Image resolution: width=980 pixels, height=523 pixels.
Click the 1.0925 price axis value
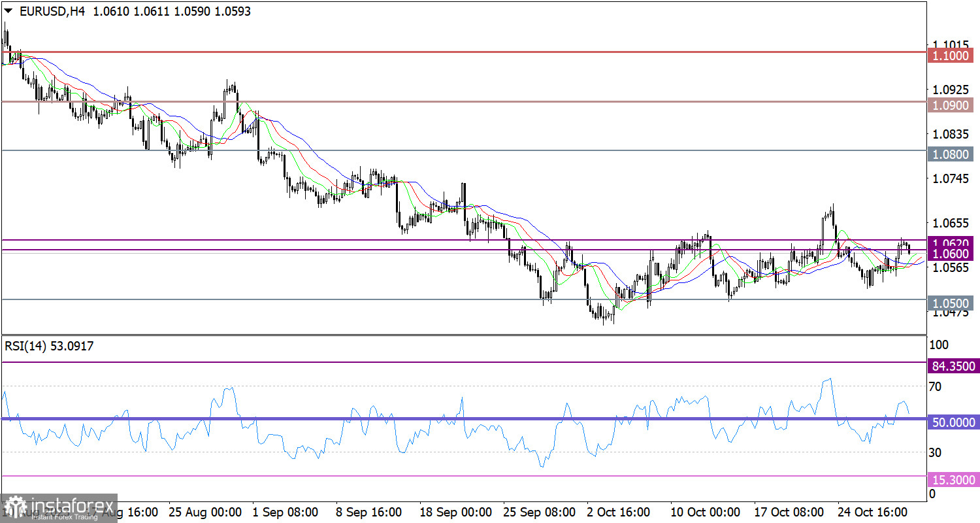tap(951, 89)
